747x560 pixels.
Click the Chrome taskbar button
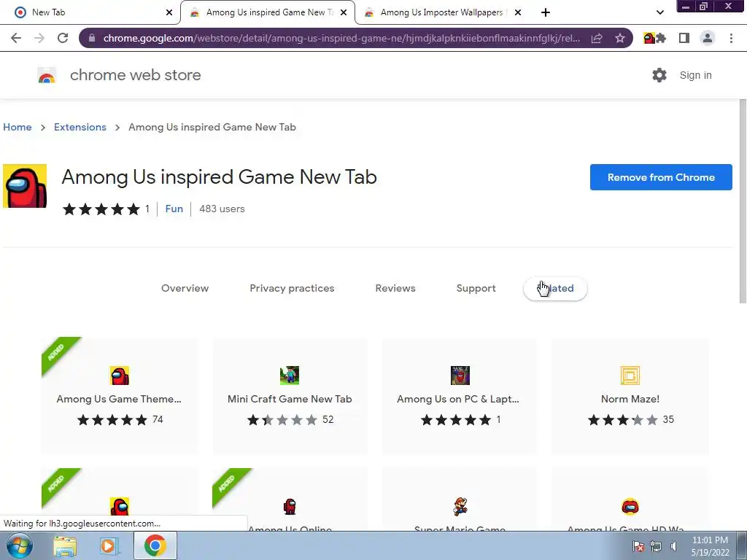click(x=155, y=545)
